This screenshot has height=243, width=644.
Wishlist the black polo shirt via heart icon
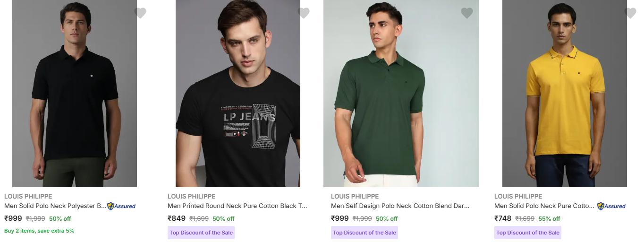140,13
